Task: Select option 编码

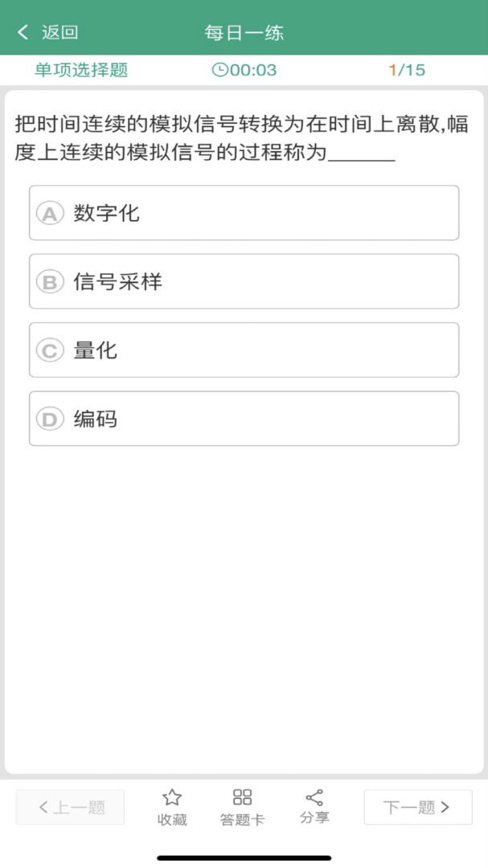Action: point(244,419)
